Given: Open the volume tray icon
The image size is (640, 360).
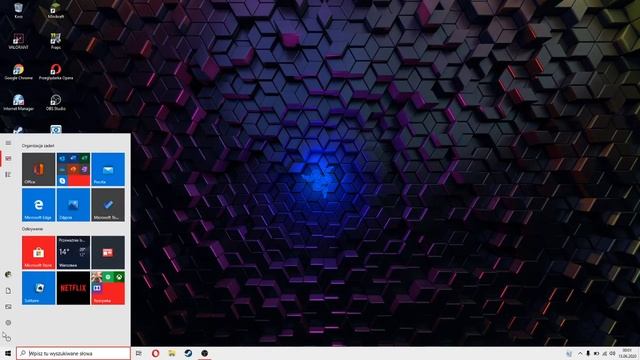Looking at the screenshot, I should click(x=613, y=353).
